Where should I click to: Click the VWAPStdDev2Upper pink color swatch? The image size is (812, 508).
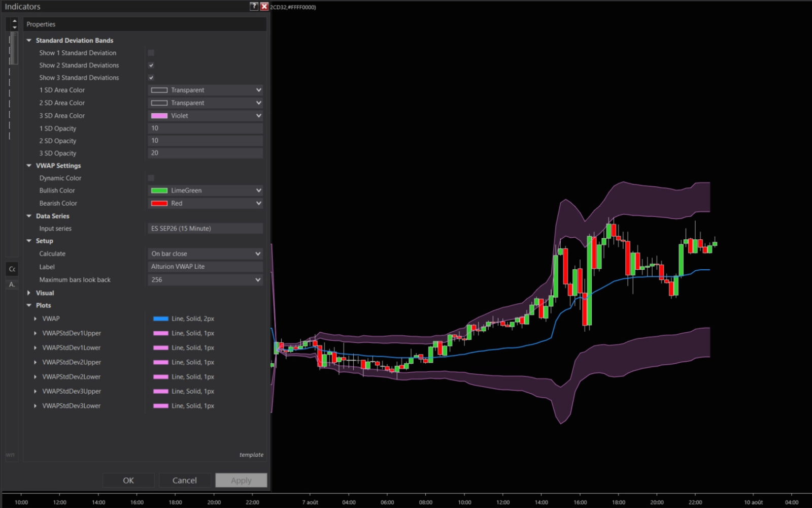click(161, 362)
